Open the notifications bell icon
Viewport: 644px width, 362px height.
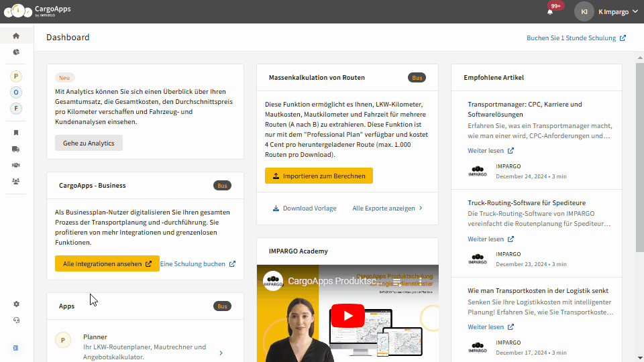coord(550,12)
